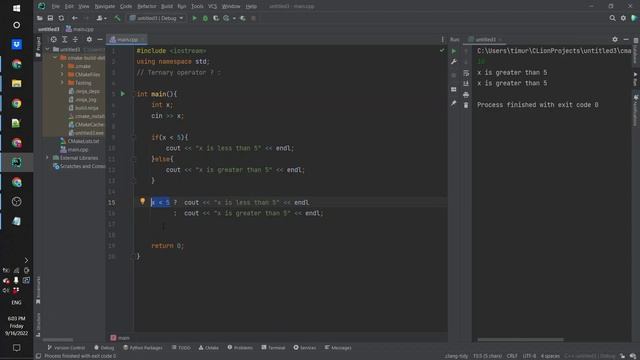Open the untitled3 | Debug configuration dropdown

tap(157, 18)
